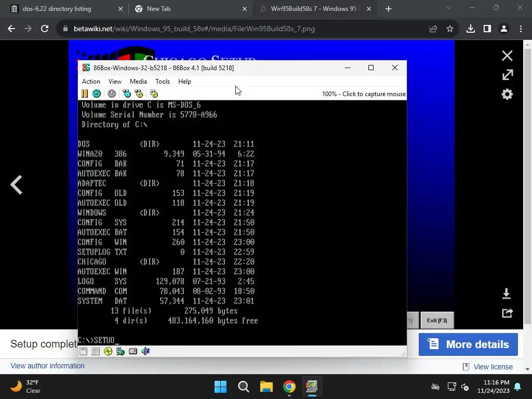The height and width of the screenshot is (399, 532).
Task: Pause the 86Box emulation
Action: (85, 94)
